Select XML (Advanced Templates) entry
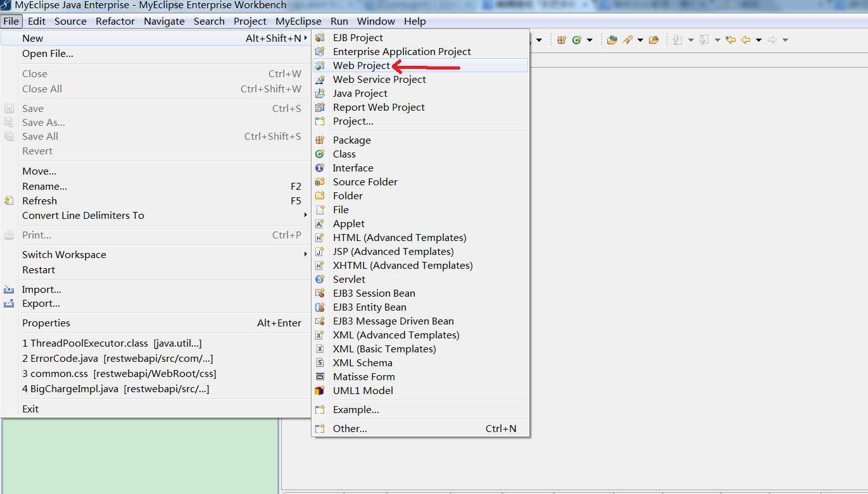868x494 pixels. click(420, 335)
